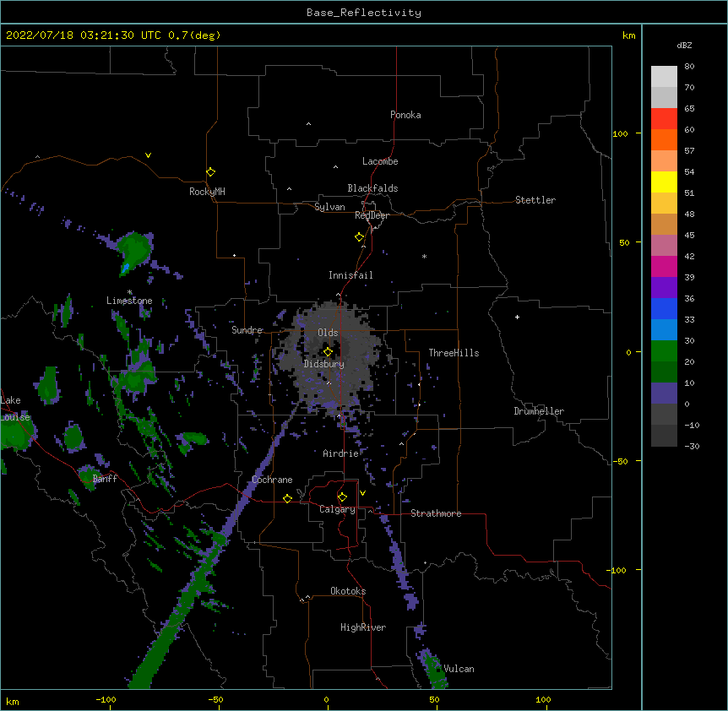Click the Banff town label
728x711 pixels.
[105, 479]
